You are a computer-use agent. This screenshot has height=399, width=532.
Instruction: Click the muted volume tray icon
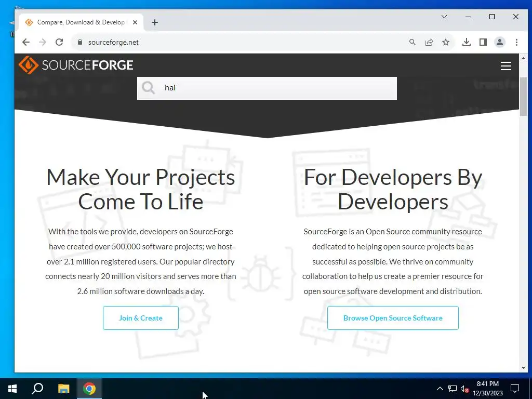tap(465, 389)
